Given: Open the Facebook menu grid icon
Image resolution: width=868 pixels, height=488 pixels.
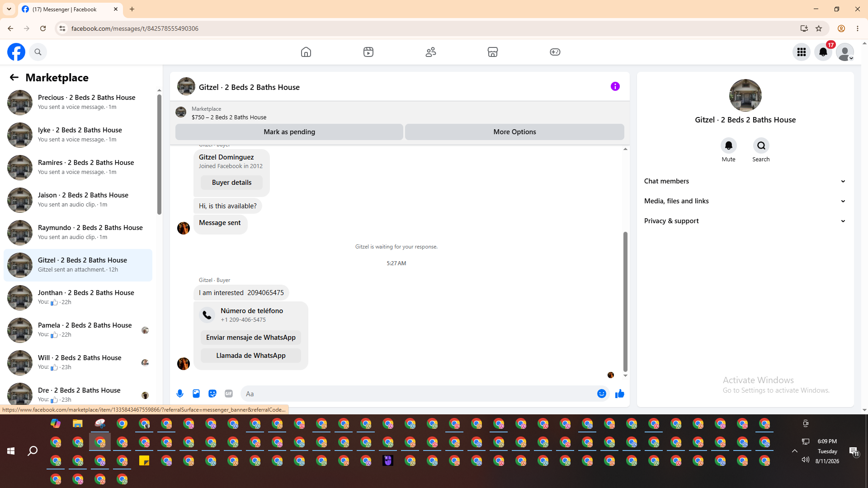Looking at the screenshot, I should (802, 52).
